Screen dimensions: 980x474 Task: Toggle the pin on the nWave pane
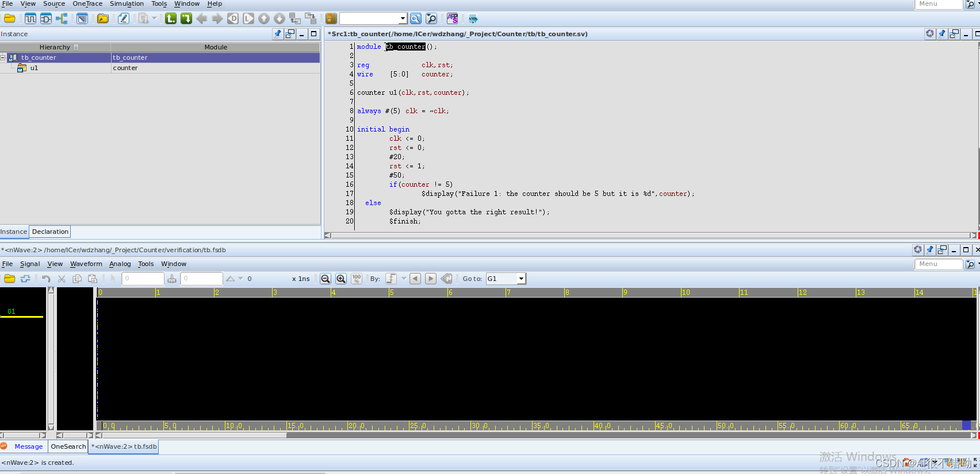coord(930,250)
